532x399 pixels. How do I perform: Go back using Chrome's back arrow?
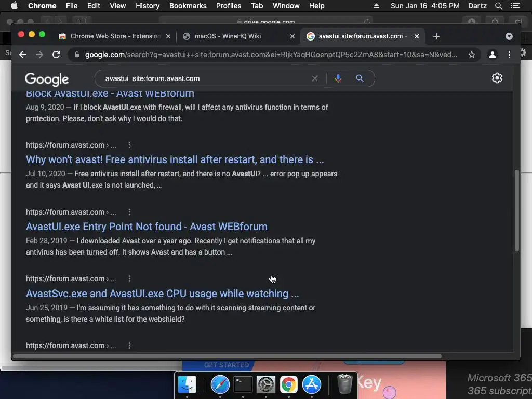click(23, 55)
